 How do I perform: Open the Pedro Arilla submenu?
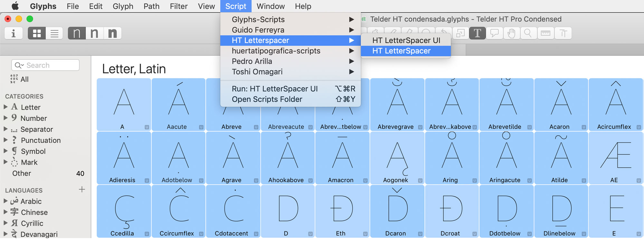pos(290,61)
